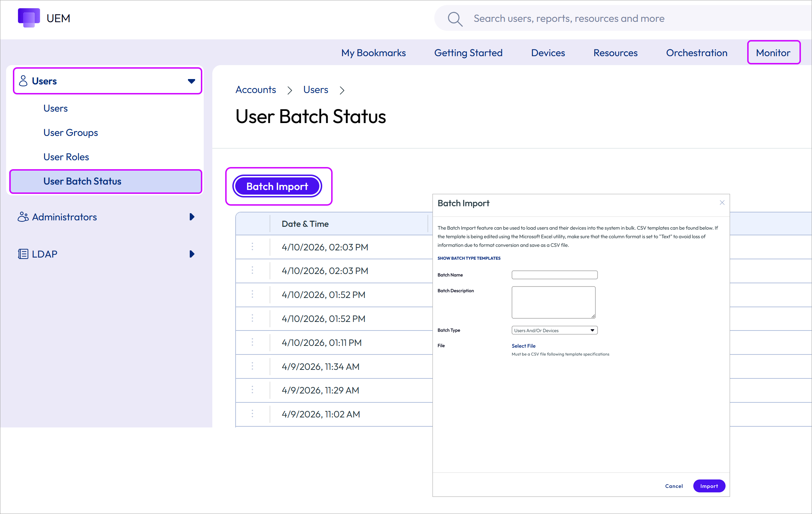Expand the Administrators section
This screenshot has width=812, height=514.
pyautogui.click(x=192, y=217)
